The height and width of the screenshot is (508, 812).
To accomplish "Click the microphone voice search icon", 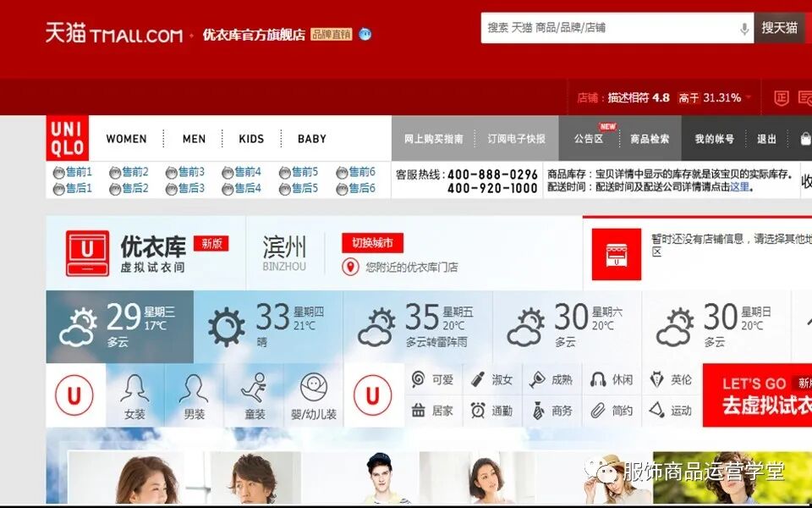I will [x=744, y=29].
